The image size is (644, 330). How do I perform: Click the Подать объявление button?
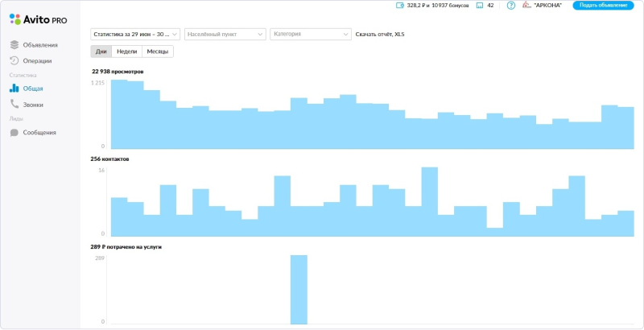click(x=603, y=6)
